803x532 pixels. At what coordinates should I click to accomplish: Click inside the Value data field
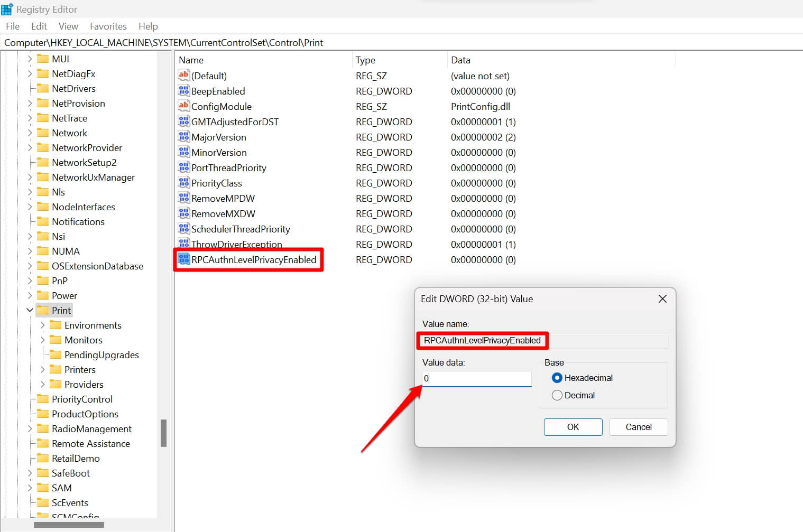tap(476, 379)
